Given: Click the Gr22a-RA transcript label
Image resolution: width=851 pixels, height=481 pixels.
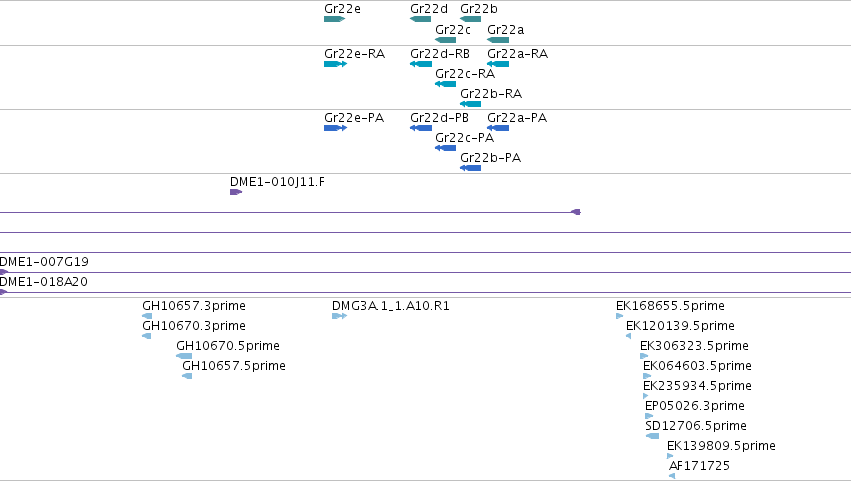Looking at the screenshot, I should pyautogui.click(x=517, y=54).
